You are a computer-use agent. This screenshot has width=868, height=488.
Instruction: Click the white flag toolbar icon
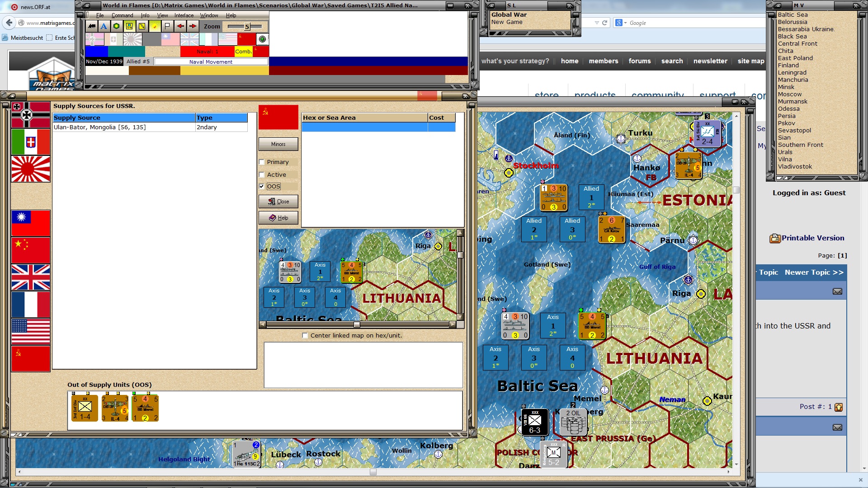click(167, 26)
